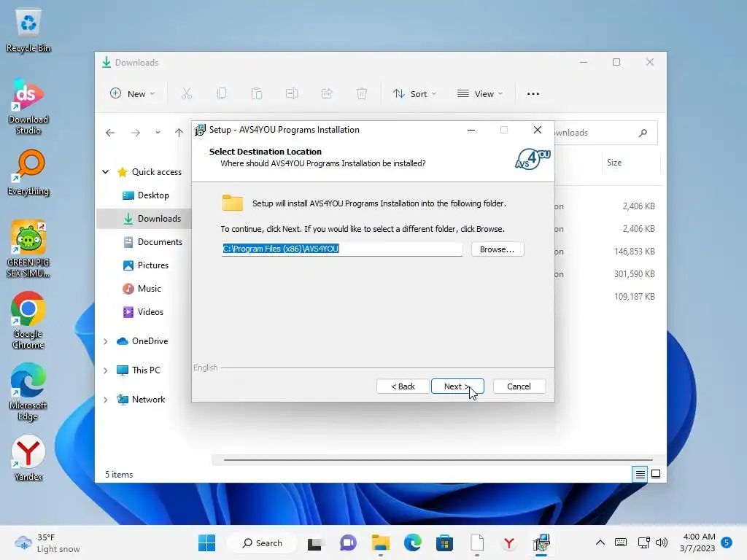Click the search magnifier in Downloads window

(x=643, y=133)
